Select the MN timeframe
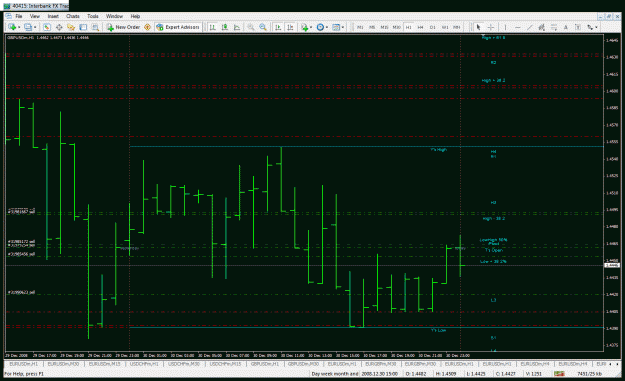625x381 pixels. 457,27
